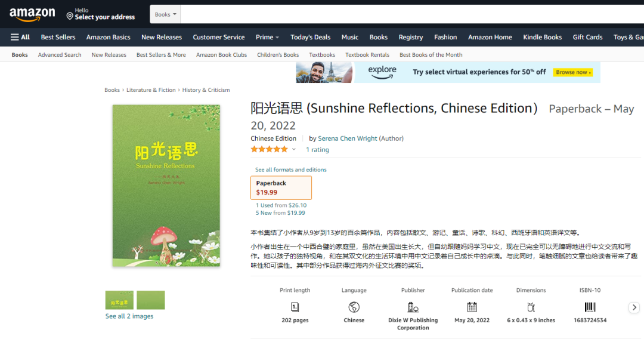Open Amazon Home in navigation bar
Image resolution: width=644 pixels, height=339 pixels.
coord(490,37)
